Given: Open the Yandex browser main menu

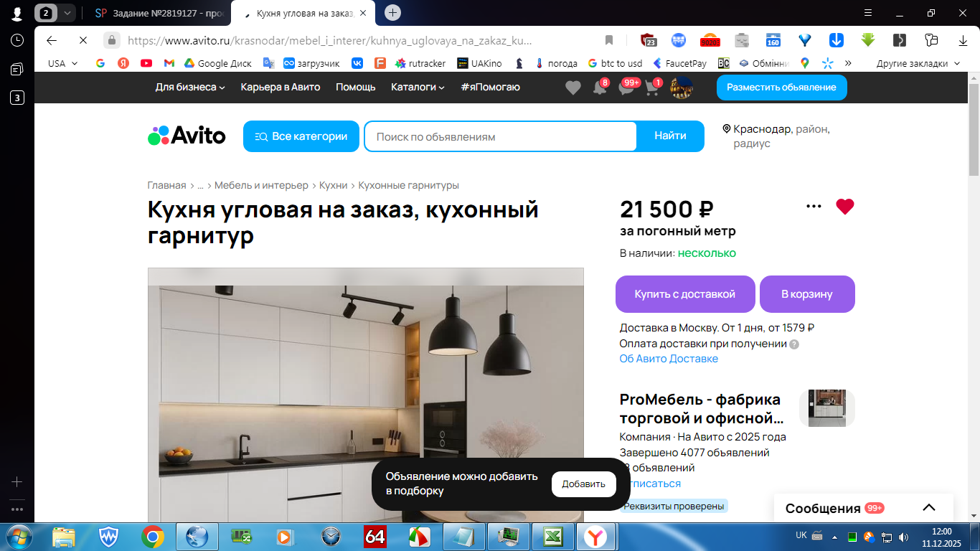Looking at the screenshot, I should pyautogui.click(x=868, y=13).
